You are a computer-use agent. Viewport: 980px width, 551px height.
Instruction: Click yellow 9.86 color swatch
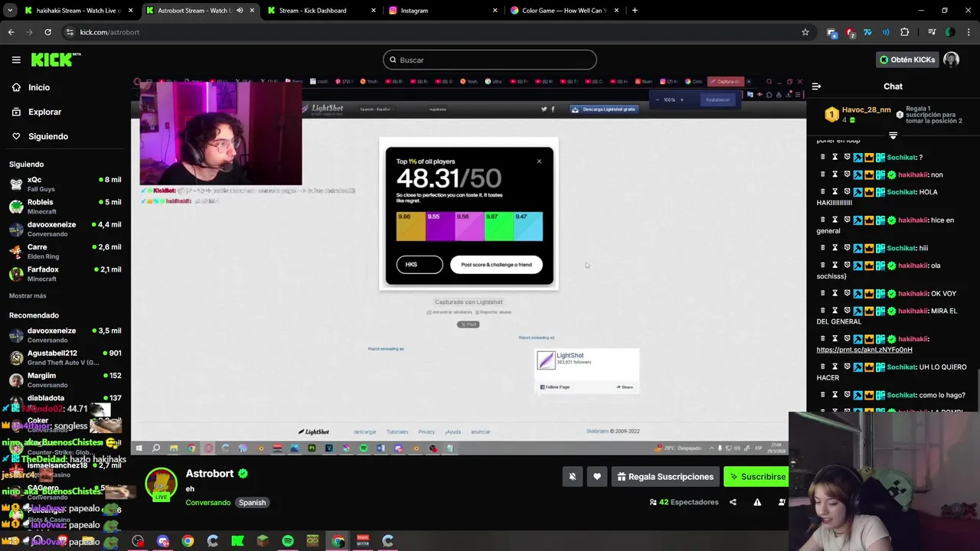tap(410, 227)
